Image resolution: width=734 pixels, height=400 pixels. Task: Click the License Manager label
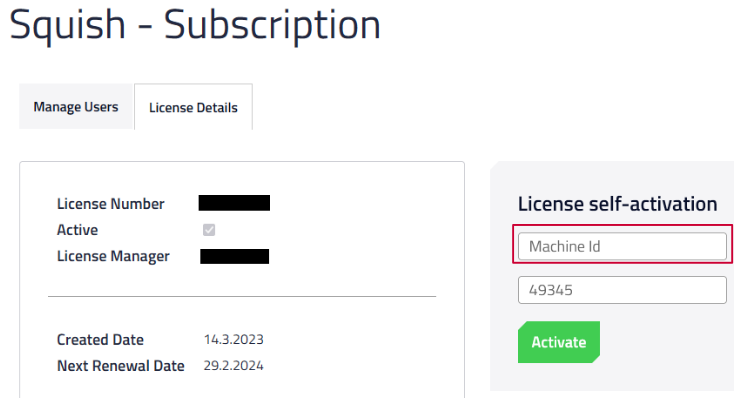tap(113, 256)
